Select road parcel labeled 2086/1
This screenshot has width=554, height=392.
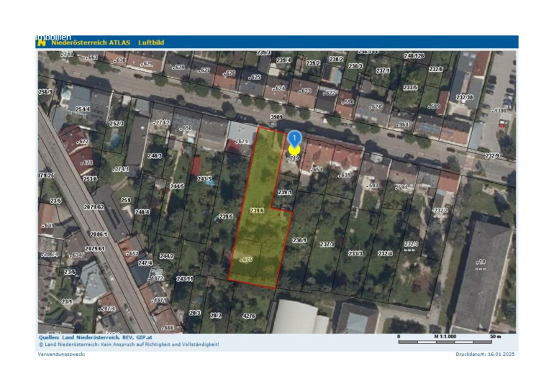pos(99,234)
